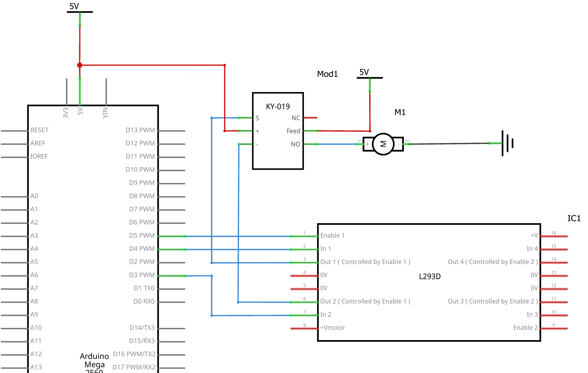Select the 5V power label beside Mod1
Screen dimensions: 588x373
coord(364,72)
